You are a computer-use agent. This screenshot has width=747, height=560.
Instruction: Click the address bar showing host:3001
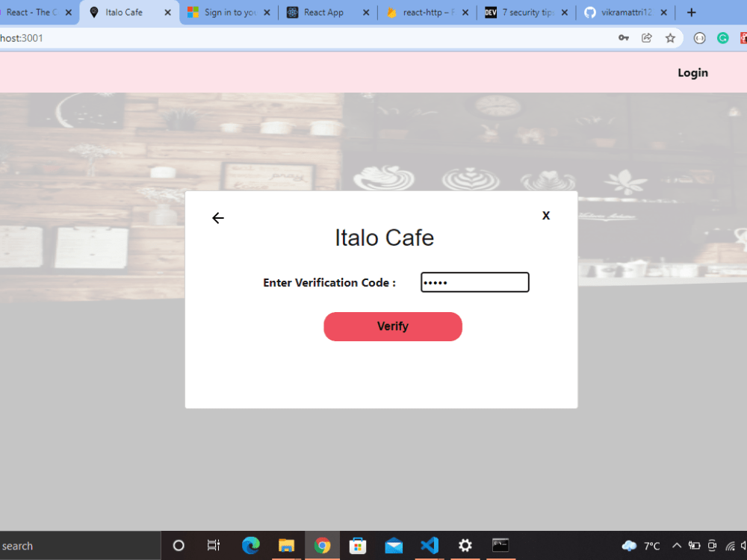tap(305, 38)
